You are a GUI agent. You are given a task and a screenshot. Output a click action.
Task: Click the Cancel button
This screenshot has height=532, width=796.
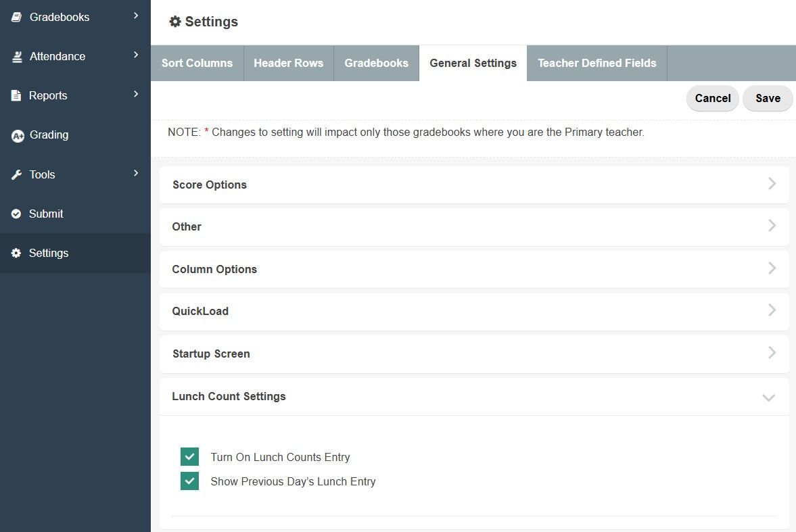tap(713, 98)
